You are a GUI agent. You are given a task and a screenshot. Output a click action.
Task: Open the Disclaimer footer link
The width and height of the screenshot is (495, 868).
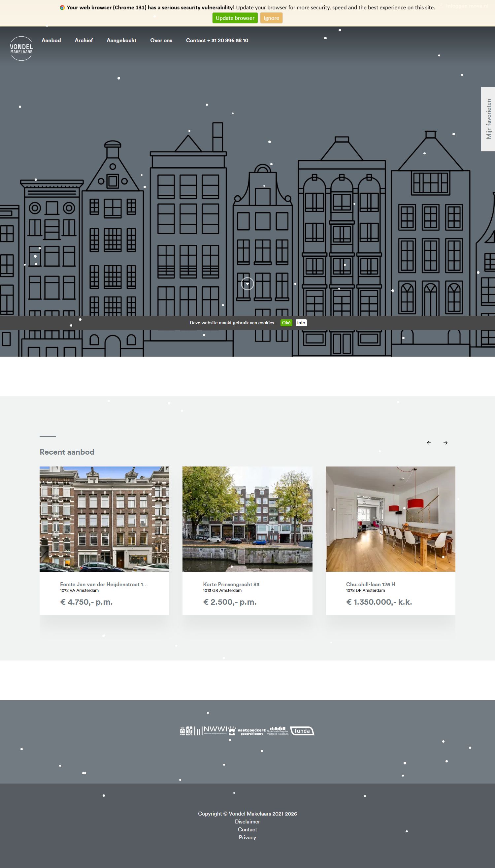click(247, 821)
